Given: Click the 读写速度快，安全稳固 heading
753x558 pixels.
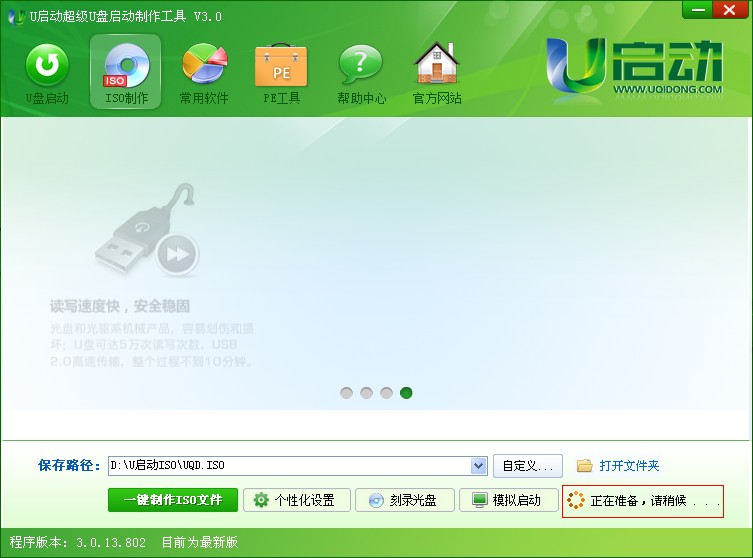Looking at the screenshot, I should tap(120, 306).
